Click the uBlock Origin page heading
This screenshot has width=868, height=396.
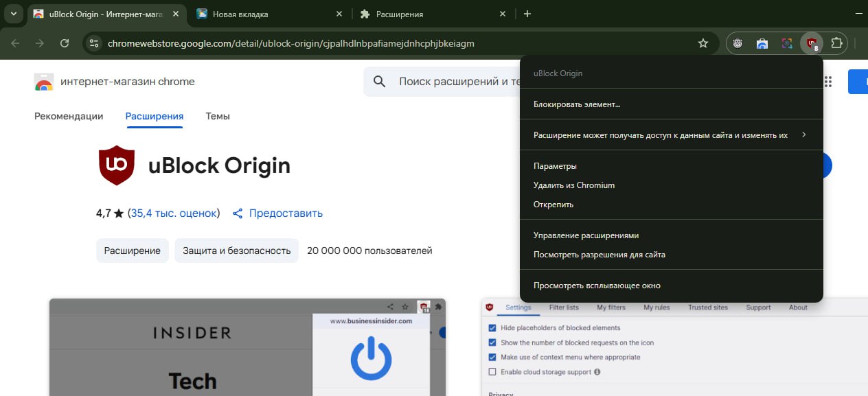coord(219,165)
